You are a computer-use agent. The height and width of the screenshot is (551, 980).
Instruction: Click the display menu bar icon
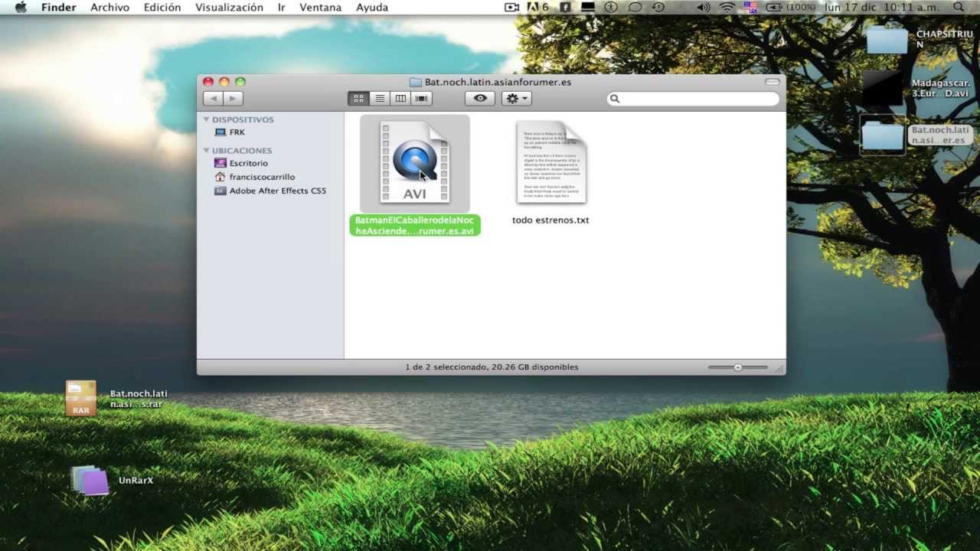588,8
